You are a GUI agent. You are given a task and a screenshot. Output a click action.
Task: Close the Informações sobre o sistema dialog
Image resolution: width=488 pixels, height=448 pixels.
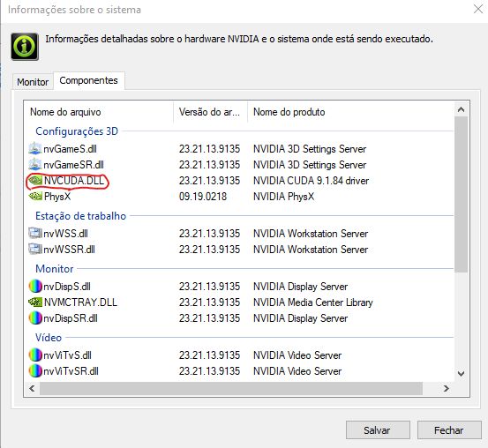coord(478,10)
